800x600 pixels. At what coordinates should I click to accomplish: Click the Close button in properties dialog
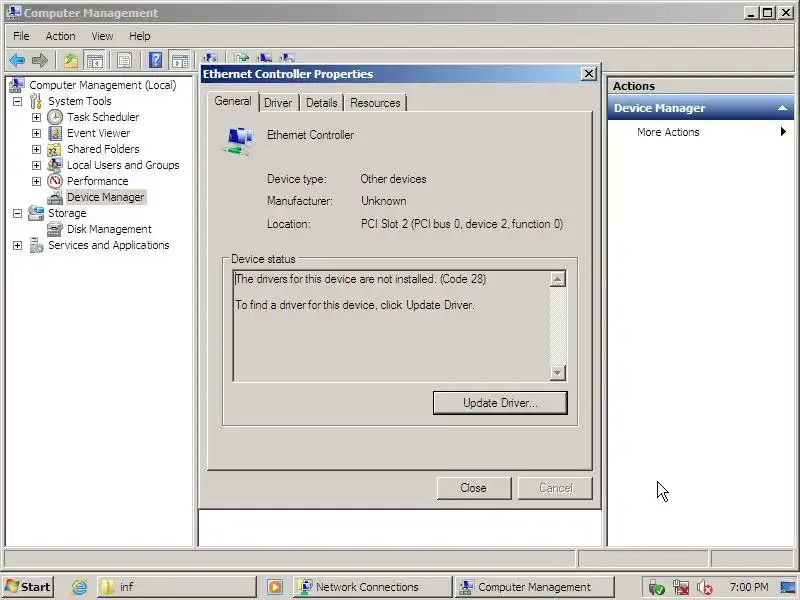coord(473,488)
